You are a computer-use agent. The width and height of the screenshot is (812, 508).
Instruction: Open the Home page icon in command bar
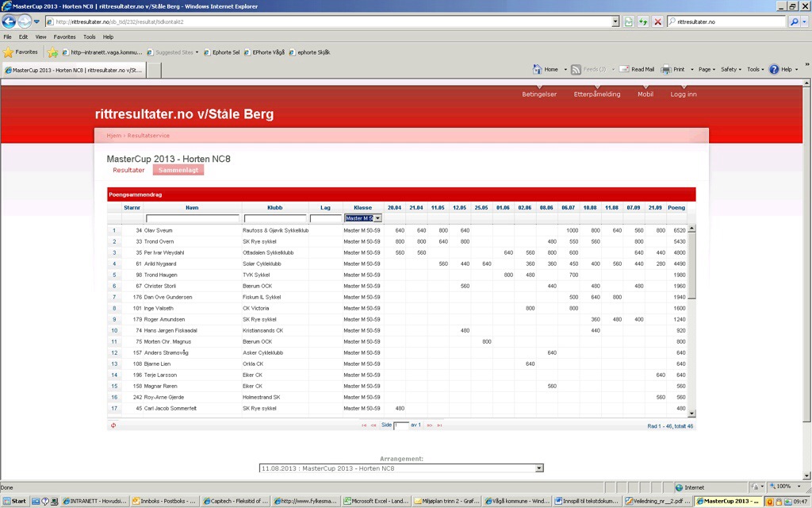click(538, 70)
